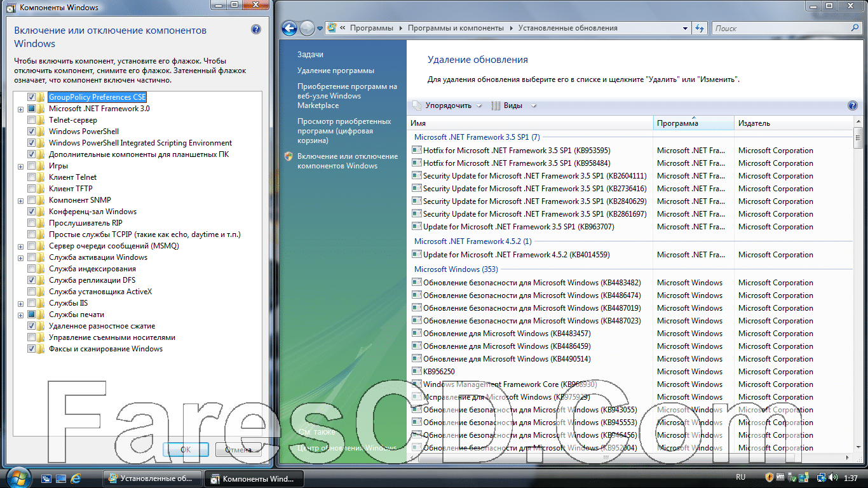Click the icon of Security Update KB2604111
This screenshot has width=868, height=488.
tap(417, 176)
